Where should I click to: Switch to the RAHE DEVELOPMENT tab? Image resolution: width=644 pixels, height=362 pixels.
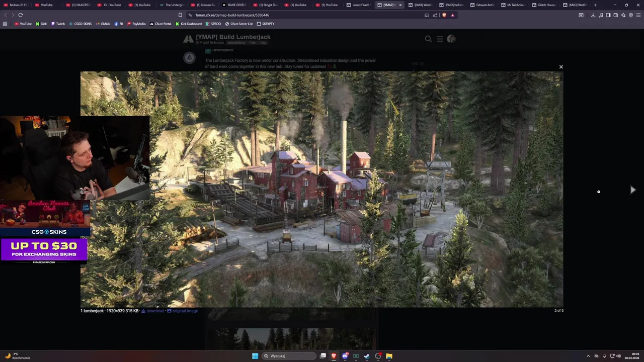click(234, 5)
